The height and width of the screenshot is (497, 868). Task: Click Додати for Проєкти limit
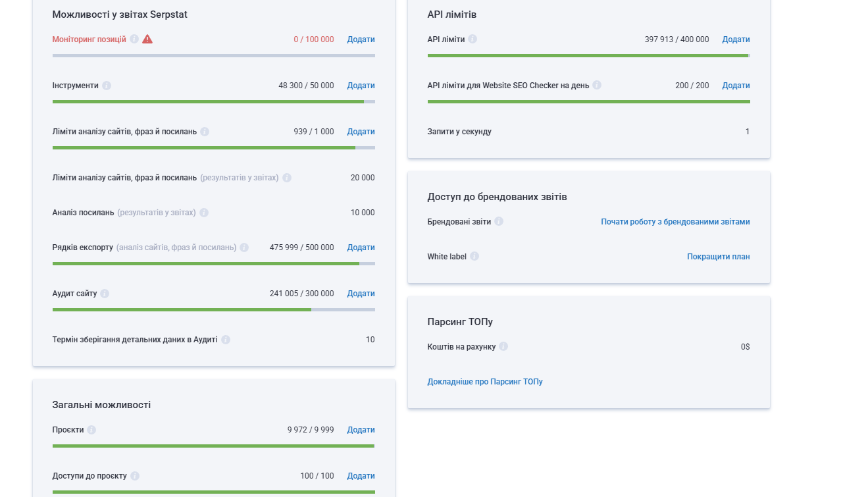click(x=361, y=430)
